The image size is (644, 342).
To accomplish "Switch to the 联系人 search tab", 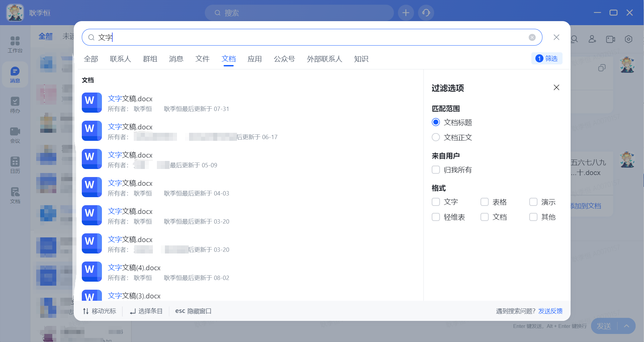I will pos(120,59).
